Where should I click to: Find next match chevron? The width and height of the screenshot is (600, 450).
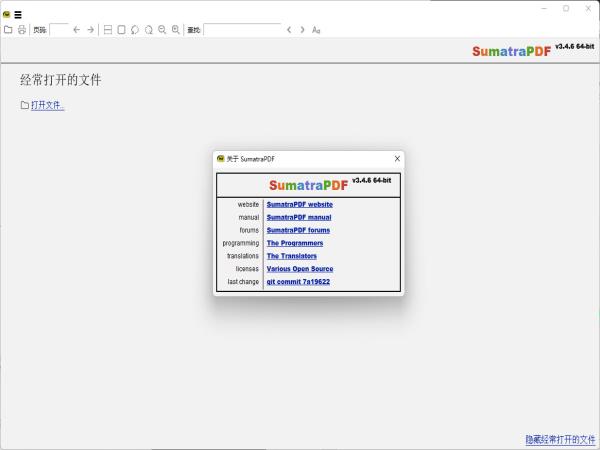(302, 29)
